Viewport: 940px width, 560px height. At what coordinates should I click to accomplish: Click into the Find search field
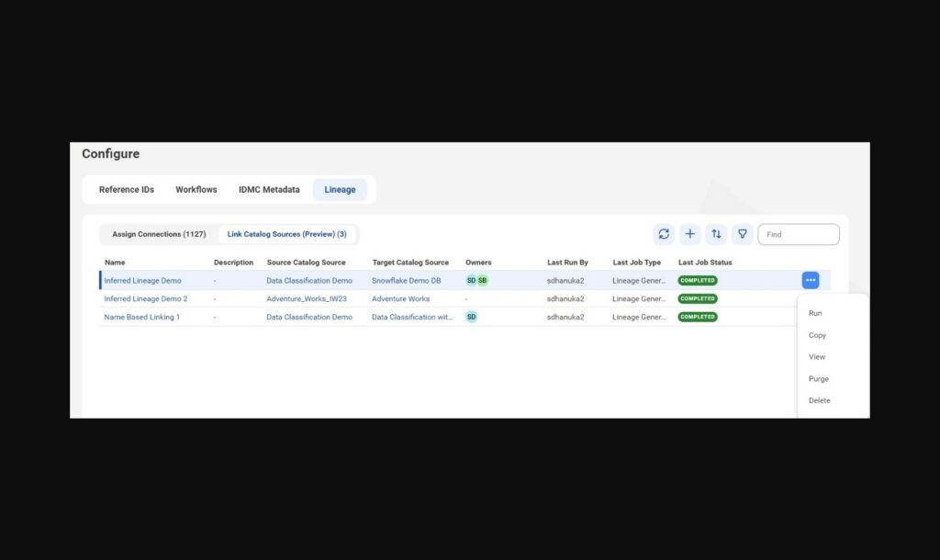(799, 234)
